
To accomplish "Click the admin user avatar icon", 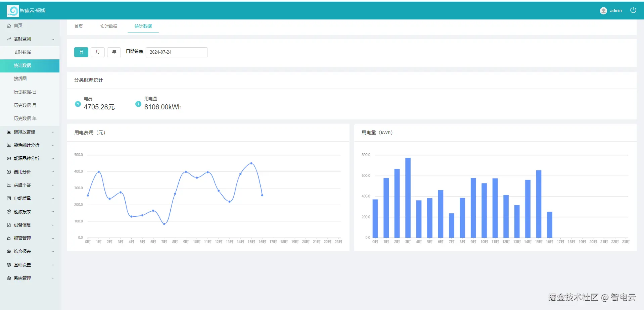I will point(603,11).
